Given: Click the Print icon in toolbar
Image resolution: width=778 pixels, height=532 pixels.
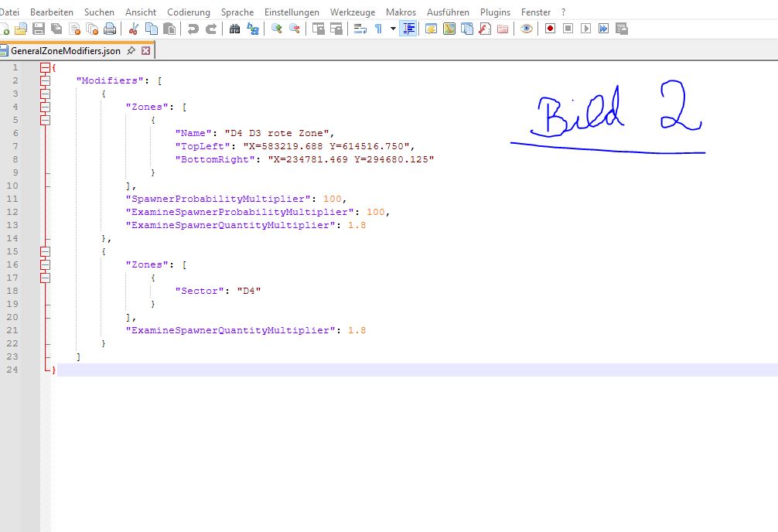Looking at the screenshot, I should click(x=110, y=29).
